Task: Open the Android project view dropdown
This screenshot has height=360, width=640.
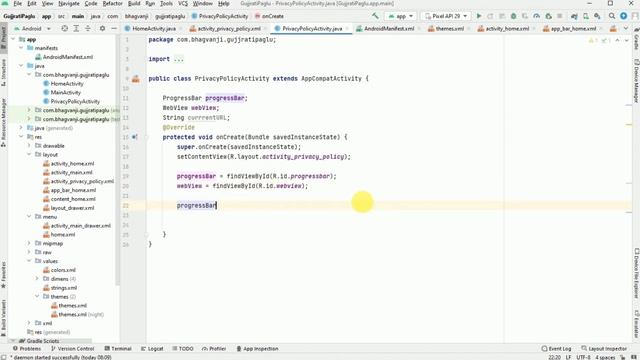Action: tap(32, 29)
